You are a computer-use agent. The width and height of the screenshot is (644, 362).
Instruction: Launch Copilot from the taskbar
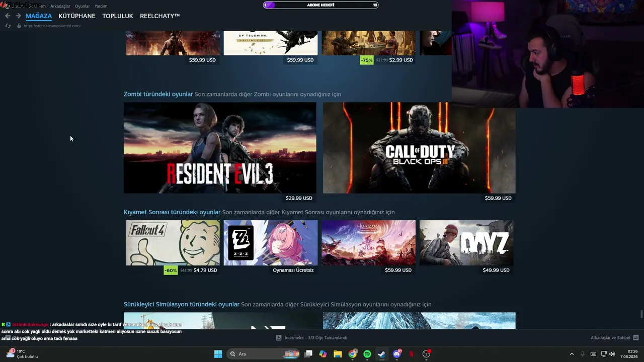pos(323,354)
